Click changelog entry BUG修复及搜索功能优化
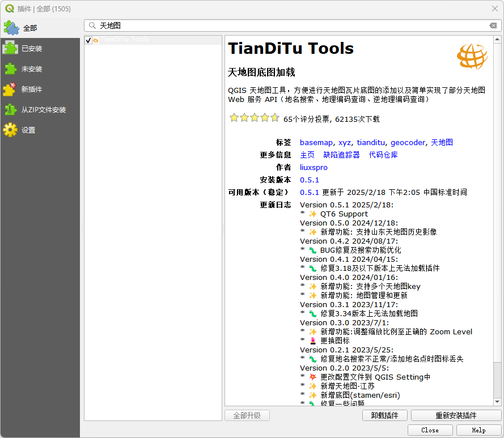Screen dimensions: 504x438 coord(361,250)
